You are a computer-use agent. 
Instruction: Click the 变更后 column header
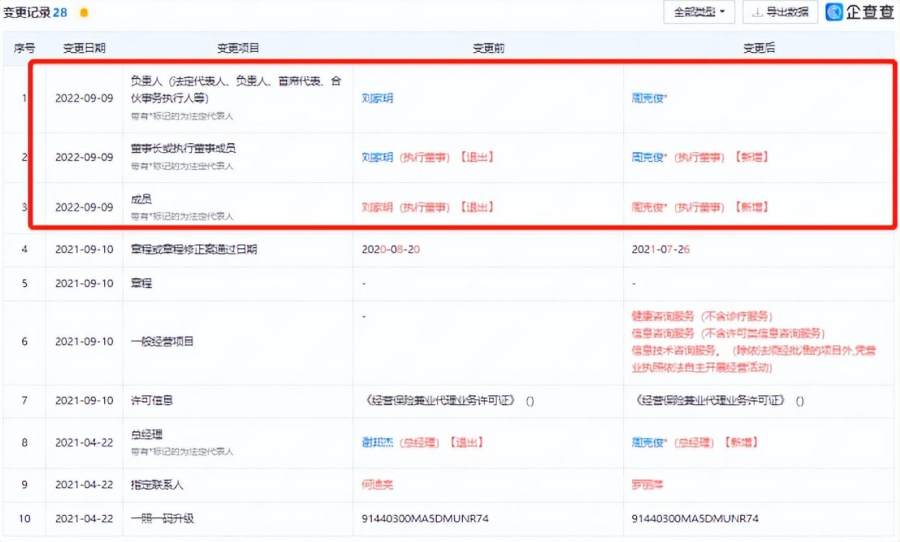(x=759, y=48)
